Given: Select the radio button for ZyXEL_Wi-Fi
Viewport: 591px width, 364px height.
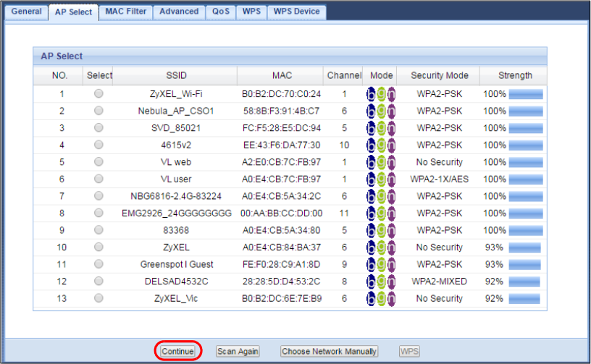Looking at the screenshot, I should coord(98,94).
